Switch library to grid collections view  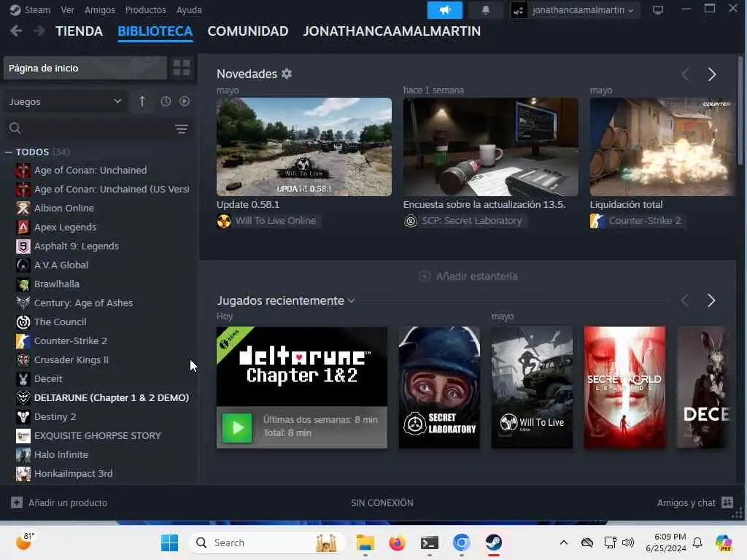182,68
